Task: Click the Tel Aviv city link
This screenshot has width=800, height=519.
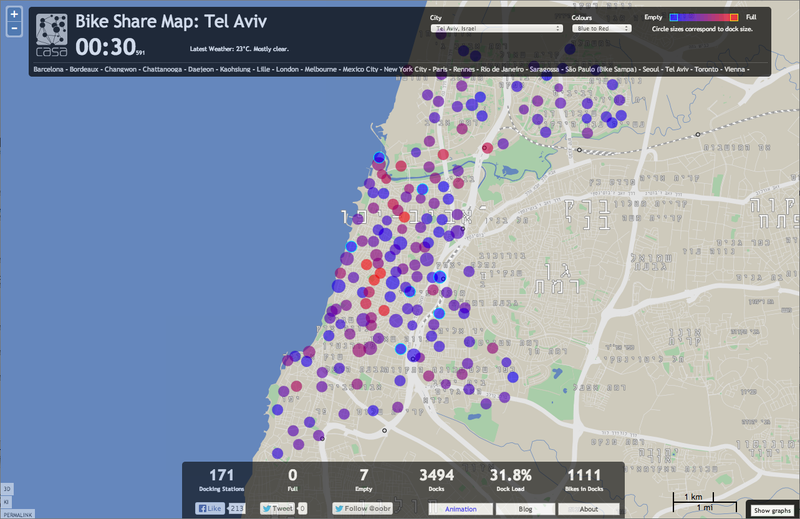Action: click(677, 69)
